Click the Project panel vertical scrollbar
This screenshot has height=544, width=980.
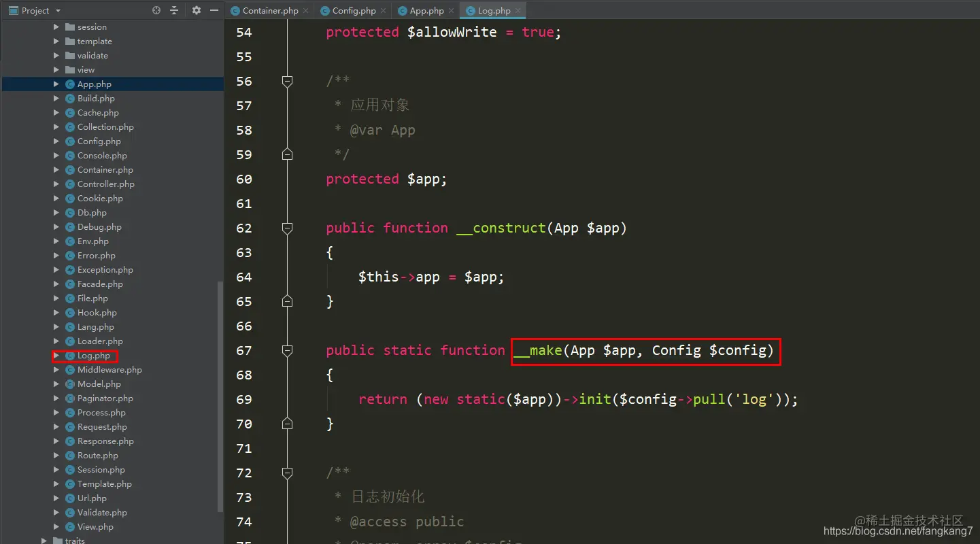tap(220, 396)
